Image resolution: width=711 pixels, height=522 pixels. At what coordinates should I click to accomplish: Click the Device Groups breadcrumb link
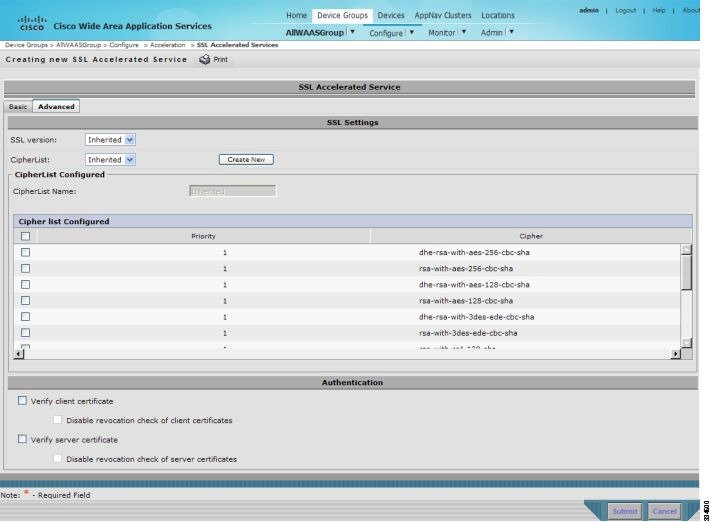click(26, 45)
